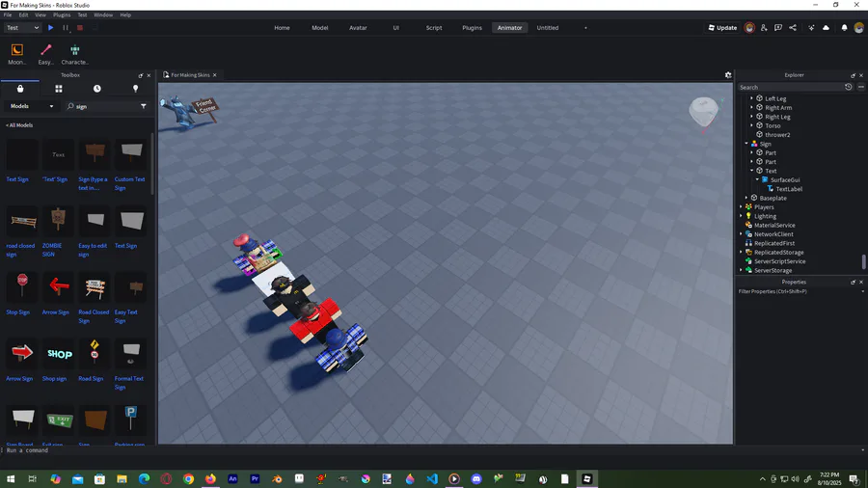
Task: Click the Filter Properties field
Action: pos(799,291)
